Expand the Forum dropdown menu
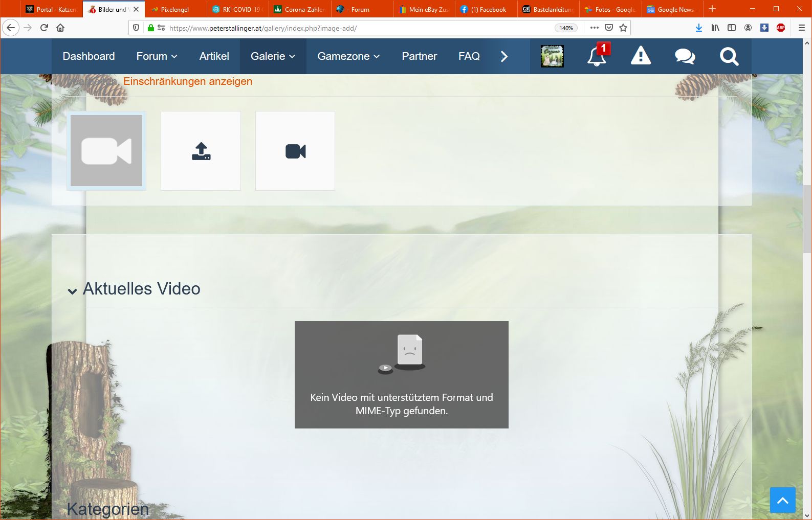 pyautogui.click(x=157, y=56)
